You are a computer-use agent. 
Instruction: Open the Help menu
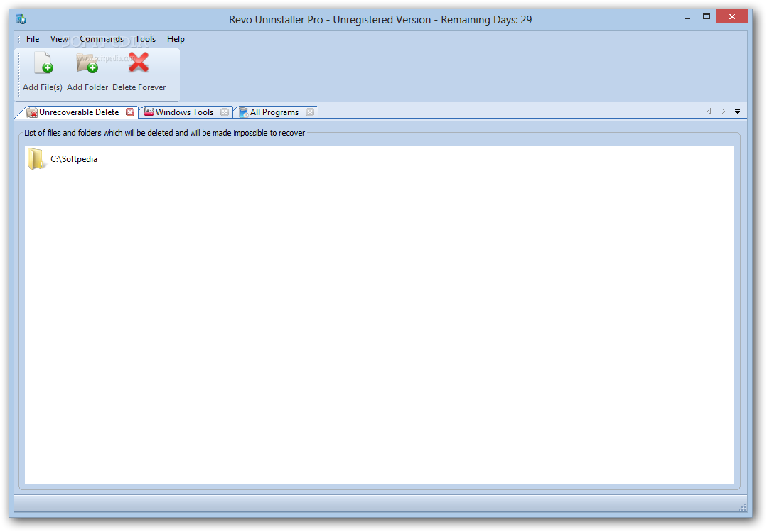click(x=176, y=39)
